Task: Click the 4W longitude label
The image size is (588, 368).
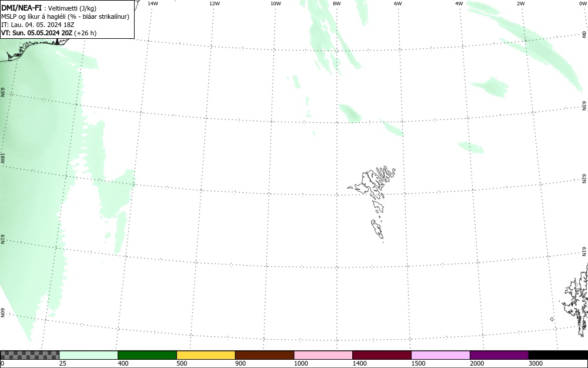Action: pos(459,4)
